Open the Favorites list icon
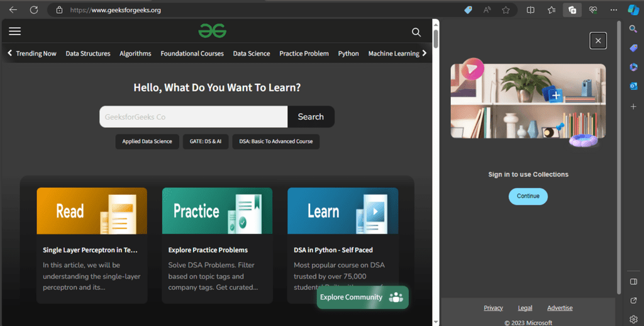Image resolution: width=644 pixels, height=326 pixels. [x=552, y=10]
